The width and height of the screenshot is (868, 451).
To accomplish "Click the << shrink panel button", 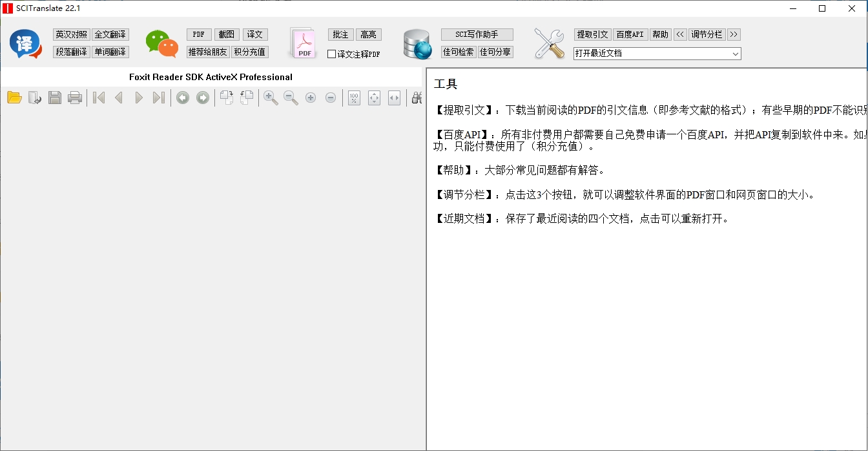I will click(x=679, y=34).
